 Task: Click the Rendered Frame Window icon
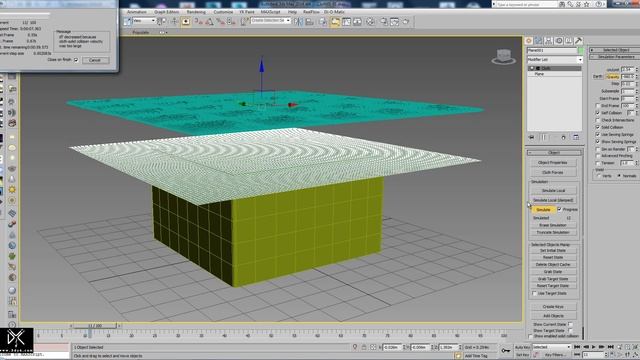[x=395, y=22]
